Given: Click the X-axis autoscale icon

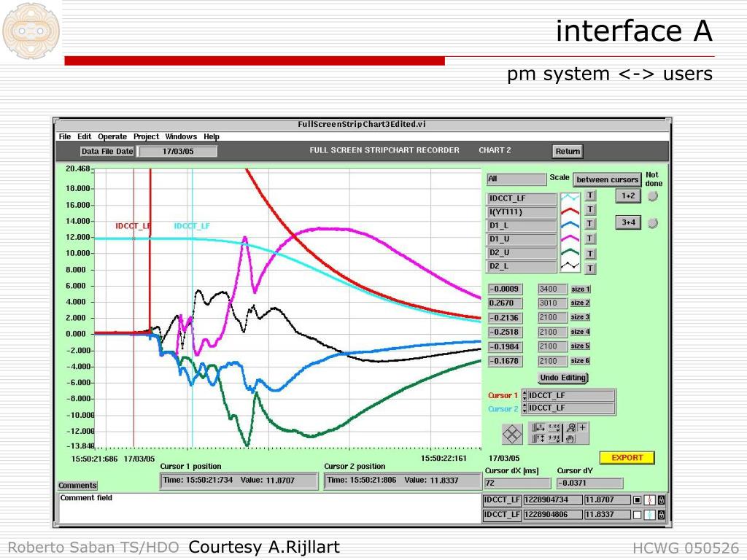Looking at the screenshot, I should point(539,427).
